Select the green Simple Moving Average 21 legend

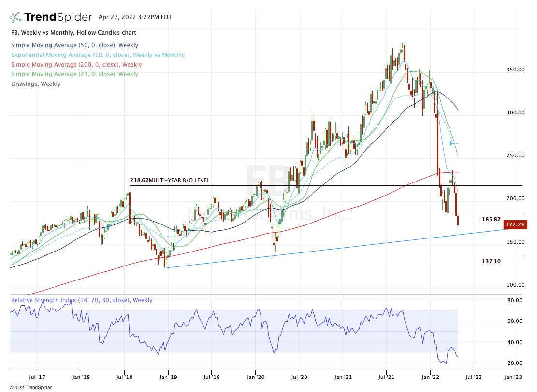74,74
